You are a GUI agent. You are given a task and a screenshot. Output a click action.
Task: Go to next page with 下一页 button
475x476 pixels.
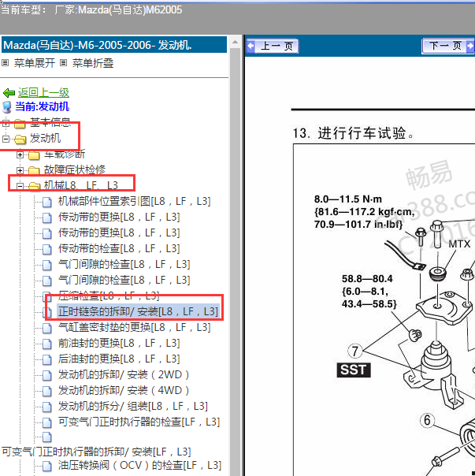448,46
